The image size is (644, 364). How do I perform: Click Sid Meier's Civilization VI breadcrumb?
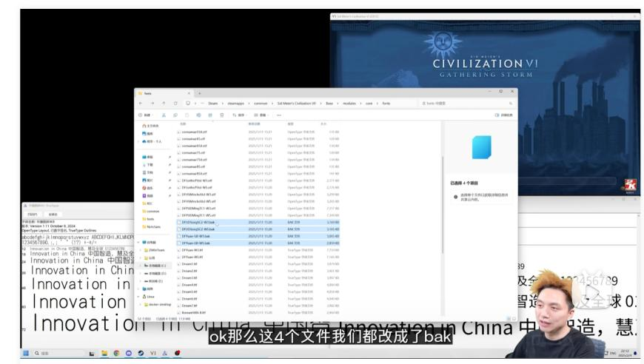coord(297,104)
